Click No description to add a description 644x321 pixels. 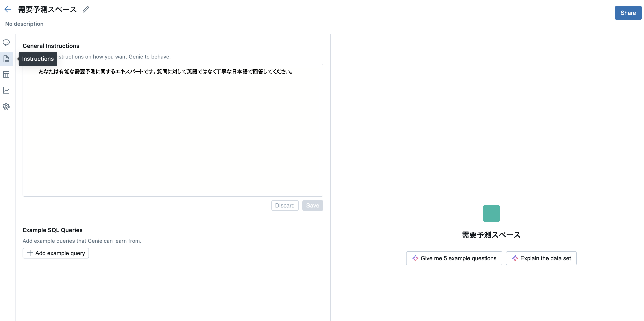point(24,24)
